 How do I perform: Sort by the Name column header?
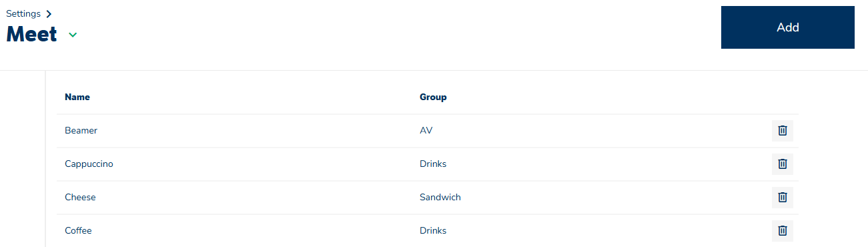77,97
